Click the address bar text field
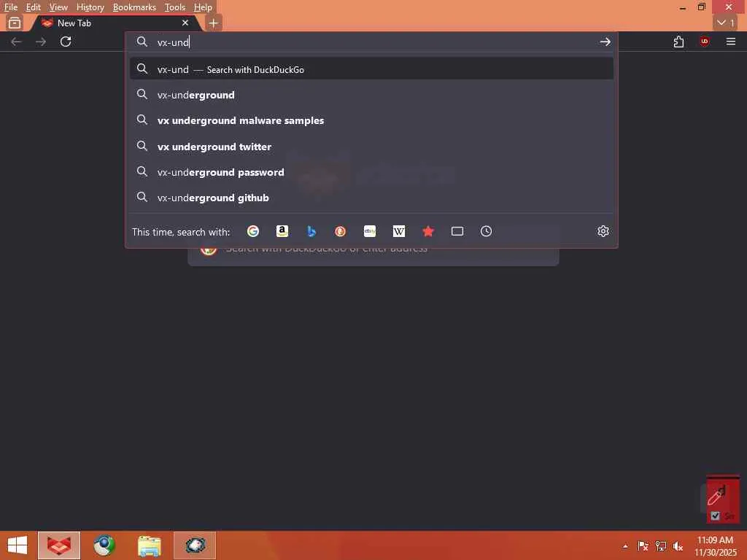The height and width of the screenshot is (560, 747). (x=371, y=42)
